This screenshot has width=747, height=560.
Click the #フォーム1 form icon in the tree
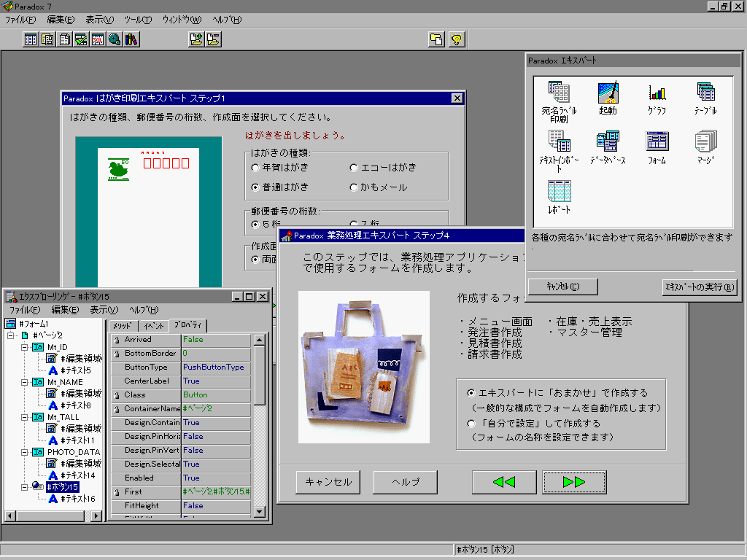[10, 324]
